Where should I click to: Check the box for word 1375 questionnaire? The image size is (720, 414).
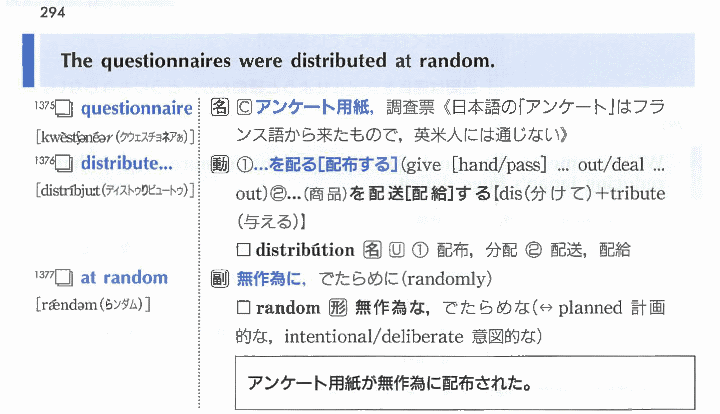62,110
